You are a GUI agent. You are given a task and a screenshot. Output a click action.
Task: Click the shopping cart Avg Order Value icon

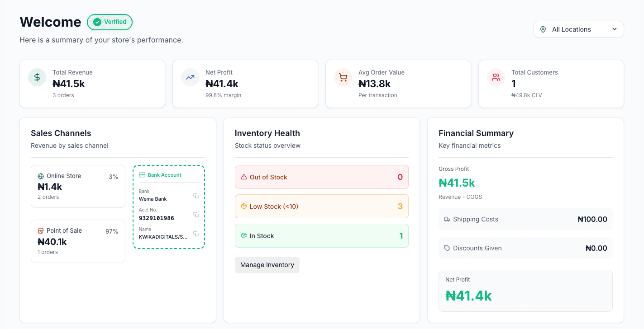click(x=343, y=77)
